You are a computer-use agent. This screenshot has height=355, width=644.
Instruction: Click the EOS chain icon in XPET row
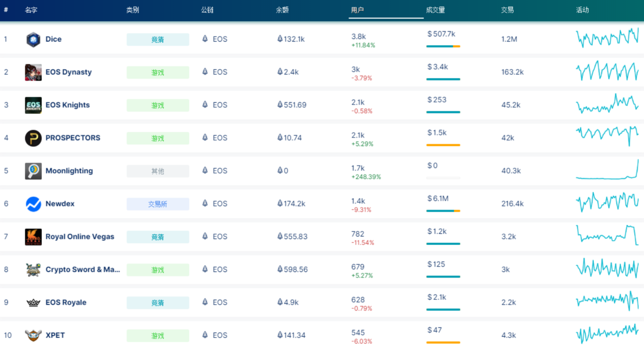tap(205, 335)
